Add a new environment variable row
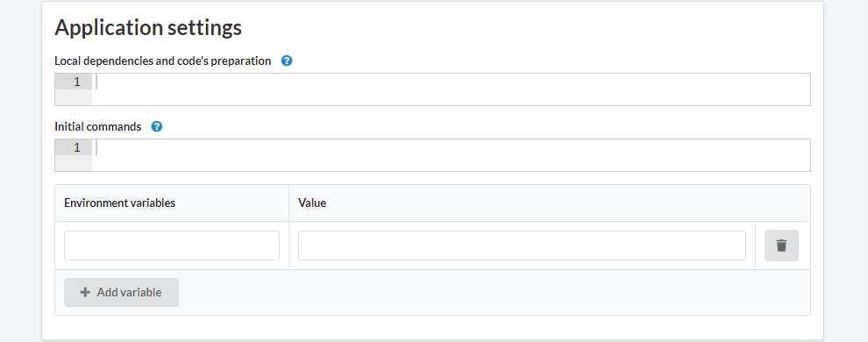Screen dimensions: 868x342 pos(121,292)
